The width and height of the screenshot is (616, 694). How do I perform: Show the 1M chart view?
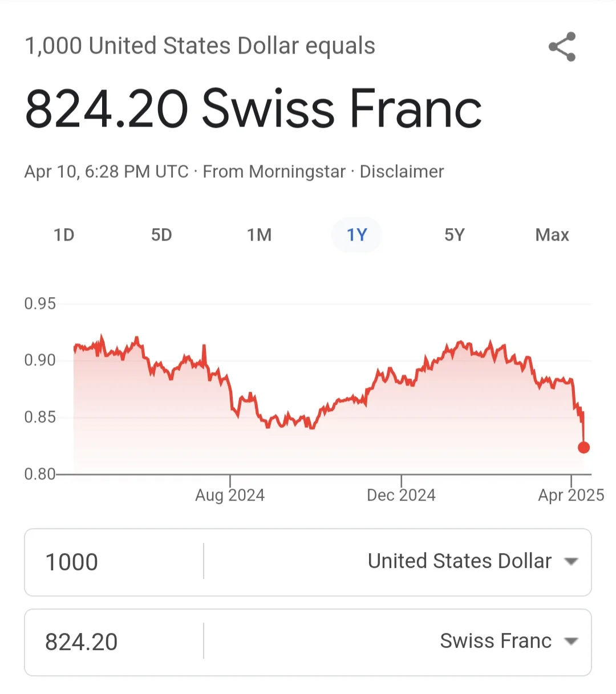259,235
